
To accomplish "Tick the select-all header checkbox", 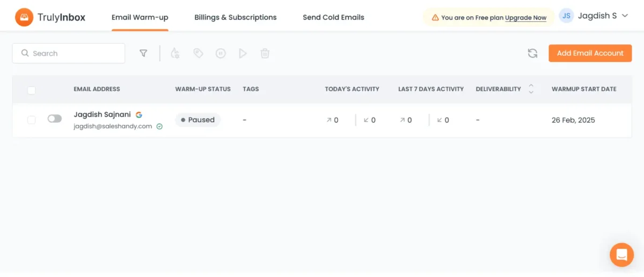I will click(32, 90).
